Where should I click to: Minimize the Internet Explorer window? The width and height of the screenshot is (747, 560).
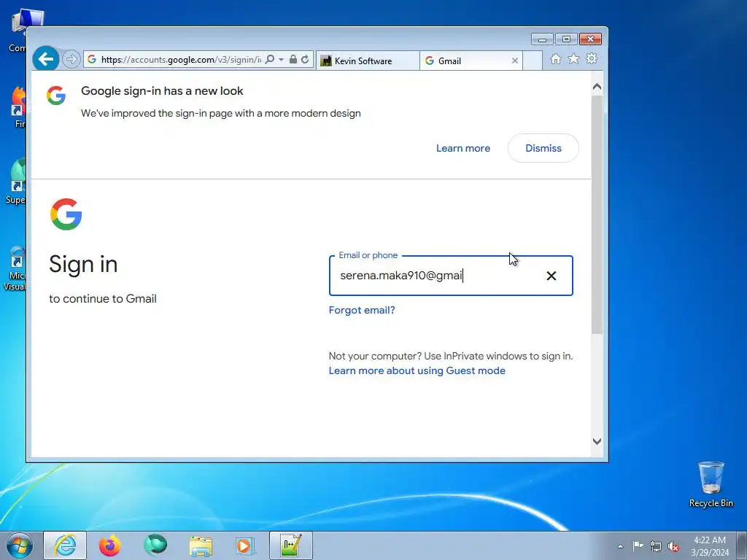click(x=542, y=39)
